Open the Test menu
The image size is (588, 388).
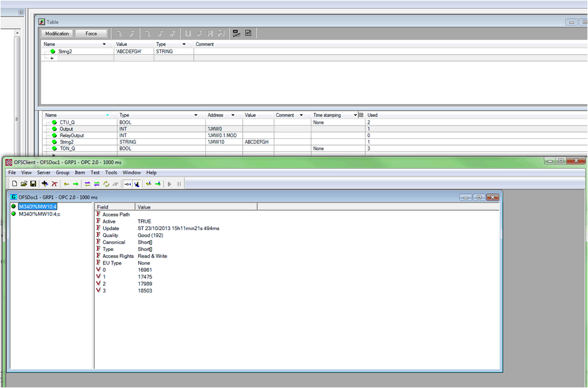(95, 173)
